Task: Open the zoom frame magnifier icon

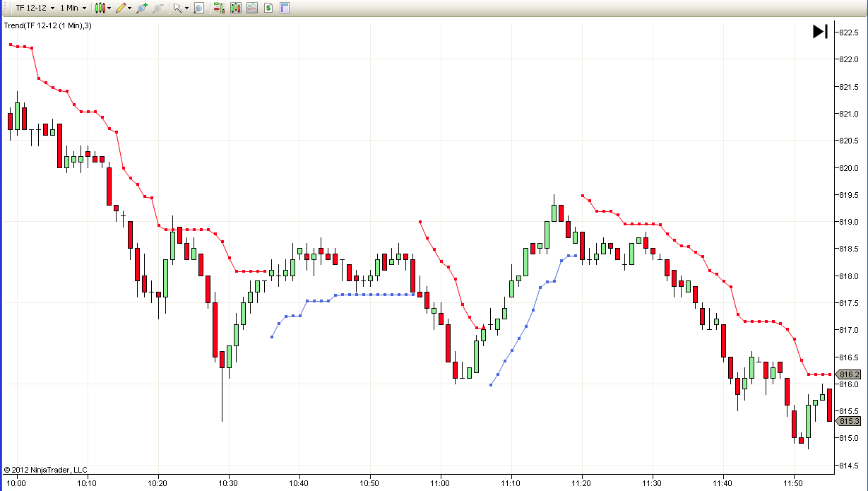Action: (x=198, y=8)
